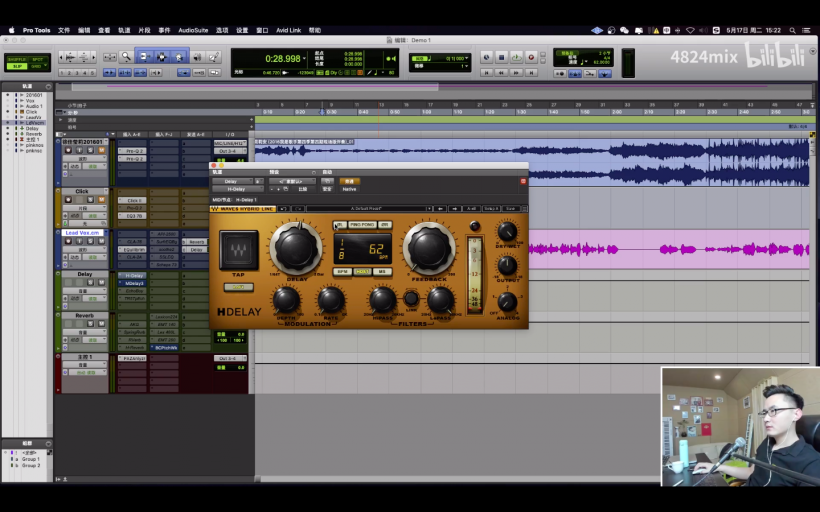The image size is (820, 512).
Task: Open the Out 3-4 output selector on first track
Action: [230, 151]
